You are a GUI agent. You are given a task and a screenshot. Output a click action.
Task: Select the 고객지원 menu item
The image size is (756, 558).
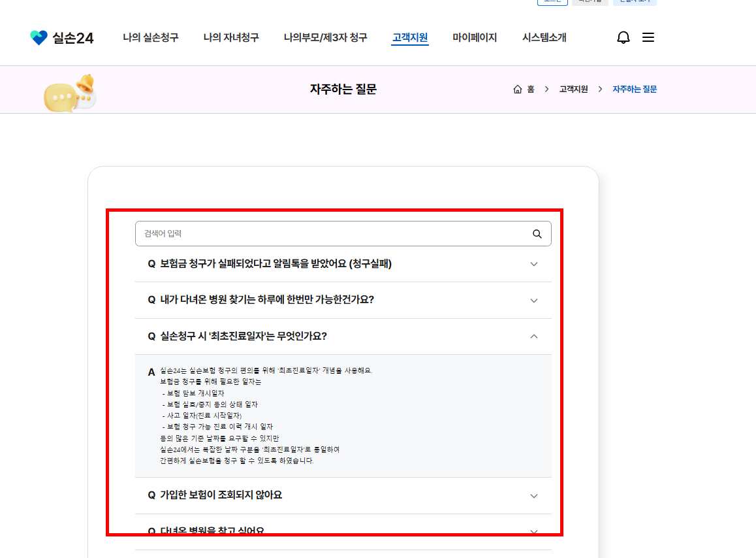pos(409,37)
